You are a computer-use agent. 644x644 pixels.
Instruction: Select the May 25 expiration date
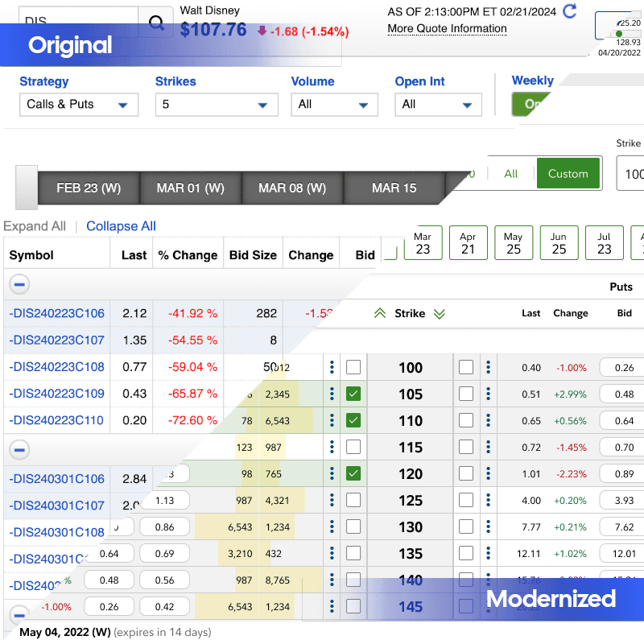click(x=514, y=243)
